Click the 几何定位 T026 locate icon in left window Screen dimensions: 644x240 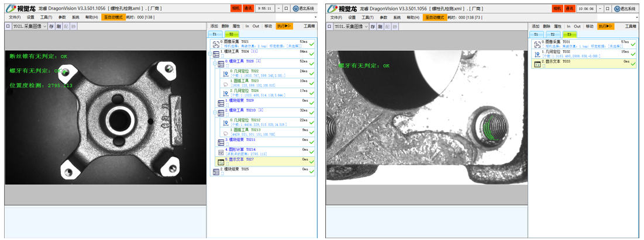[x=225, y=93]
